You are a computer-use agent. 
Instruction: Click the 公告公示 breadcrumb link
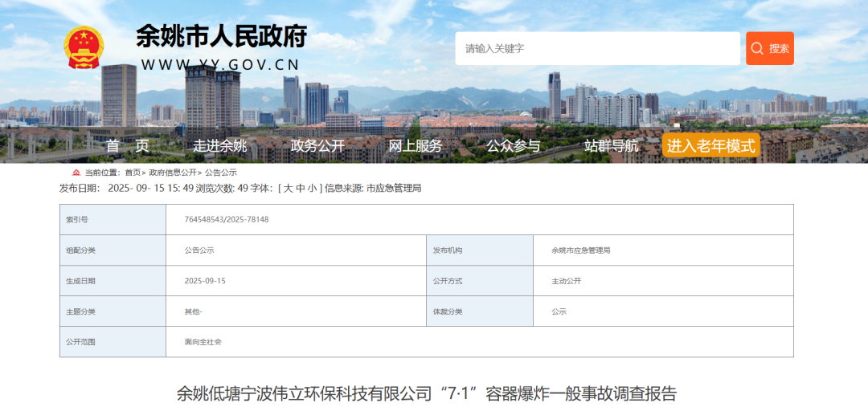221,173
